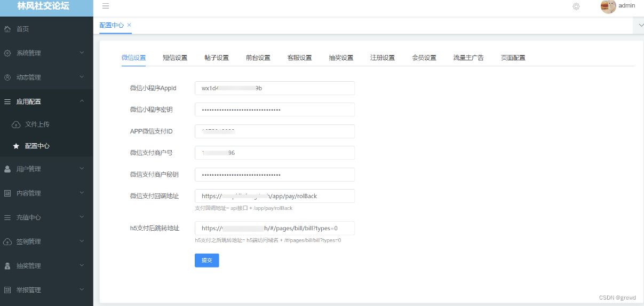Switch to the 页面配置 tab
This screenshot has width=644, height=306.
(x=513, y=58)
